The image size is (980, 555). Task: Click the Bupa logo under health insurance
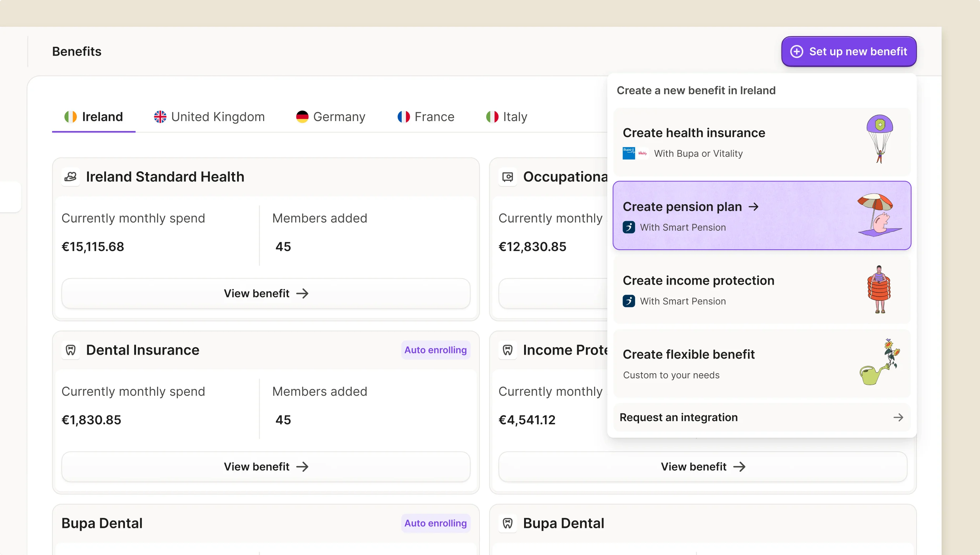629,153
